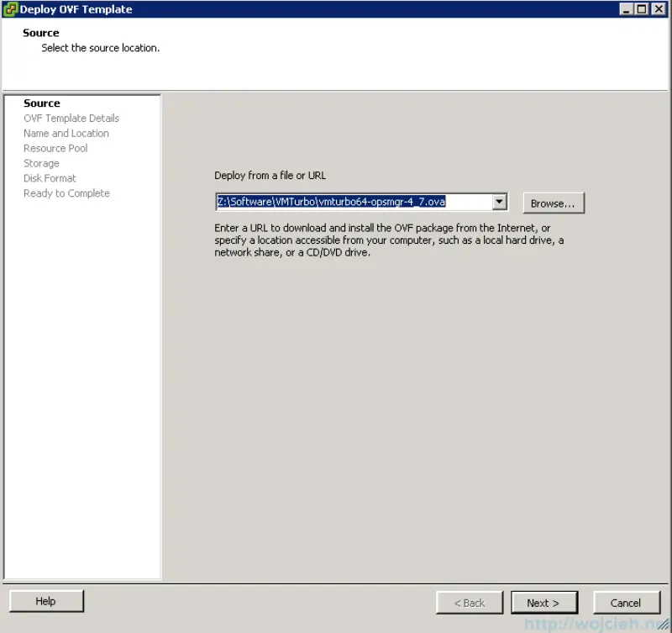This screenshot has height=633, width=672.
Task: Open the Deploy from file or URL combo box
Action: (x=499, y=202)
